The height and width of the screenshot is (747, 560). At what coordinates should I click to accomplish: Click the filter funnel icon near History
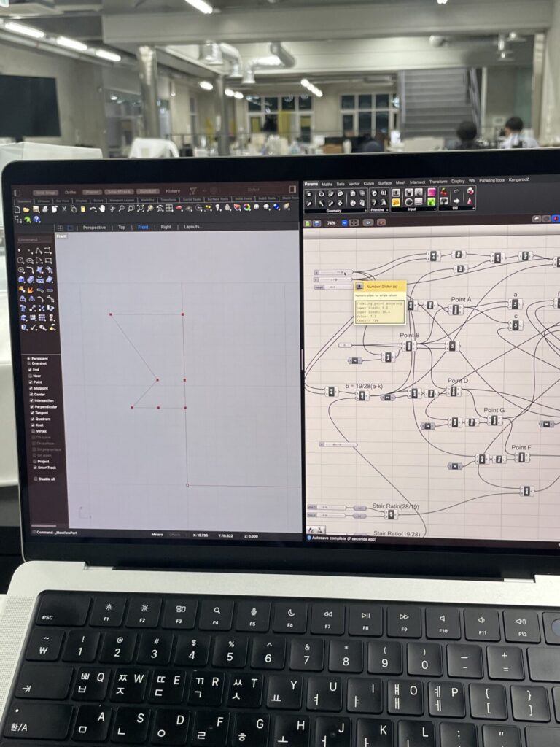(193, 190)
